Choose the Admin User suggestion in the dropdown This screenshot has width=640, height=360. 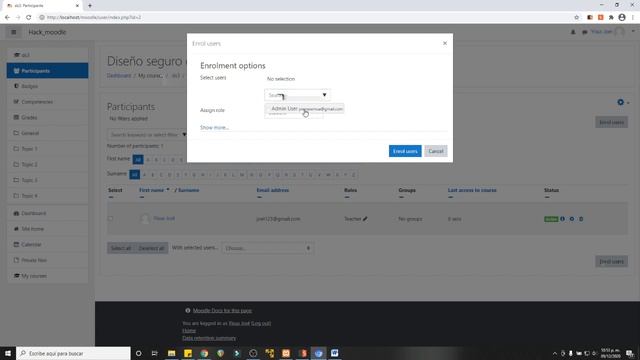304,109
